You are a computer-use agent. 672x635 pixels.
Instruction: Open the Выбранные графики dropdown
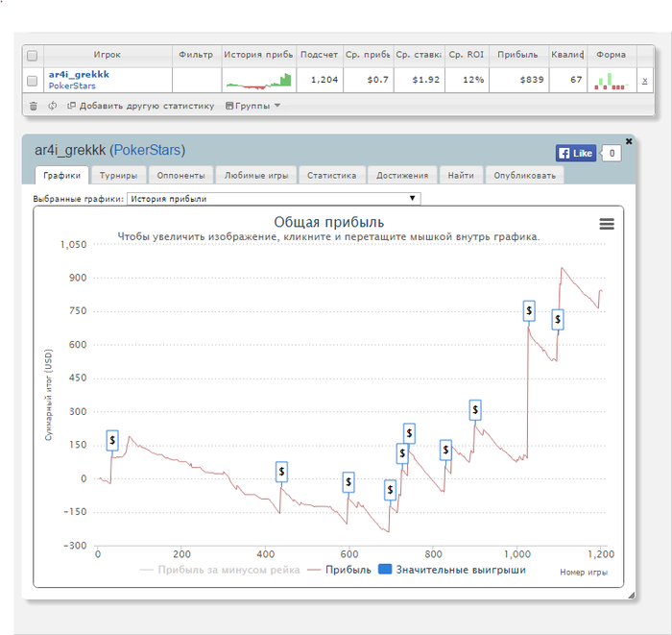[x=274, y=199]
